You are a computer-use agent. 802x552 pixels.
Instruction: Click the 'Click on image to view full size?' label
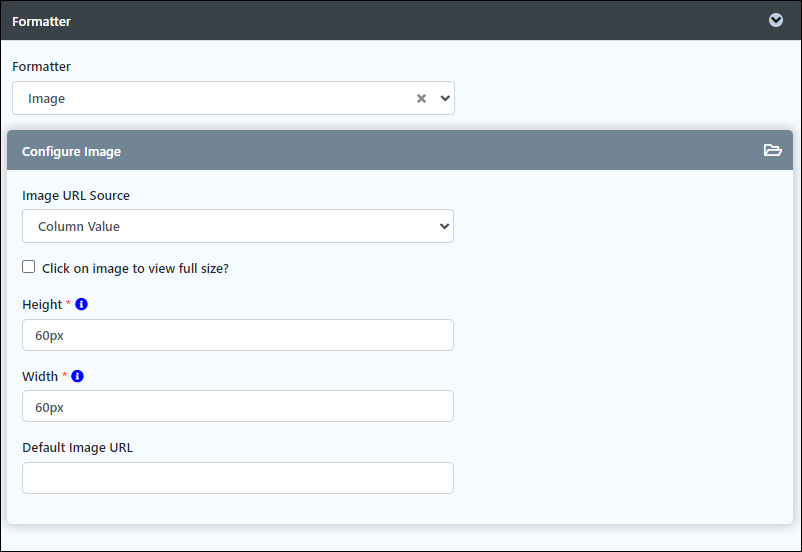[x=135, y=269]
